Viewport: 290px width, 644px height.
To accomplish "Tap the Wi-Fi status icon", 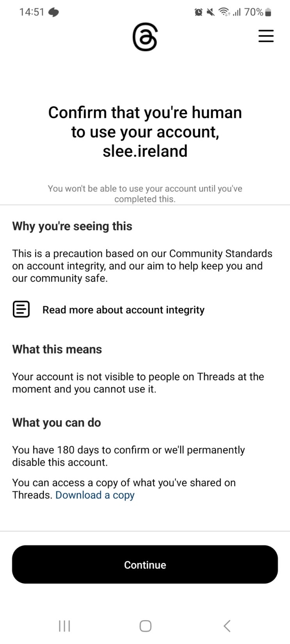I will click(x=224, y=12).
